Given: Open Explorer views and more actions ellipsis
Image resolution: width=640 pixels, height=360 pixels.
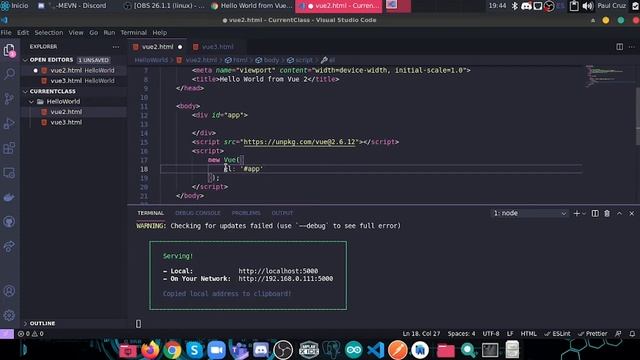Looking at the screenshot, I should 116,47.
